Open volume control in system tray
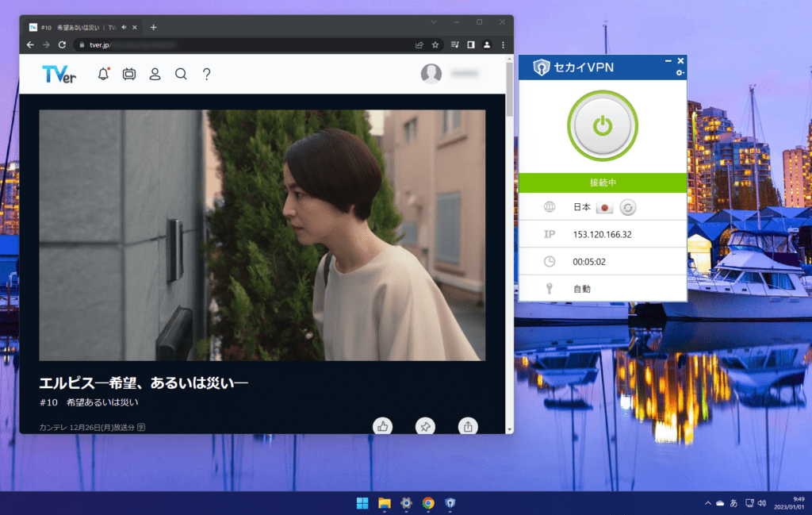The image size is (812, 515). [762, 503]
